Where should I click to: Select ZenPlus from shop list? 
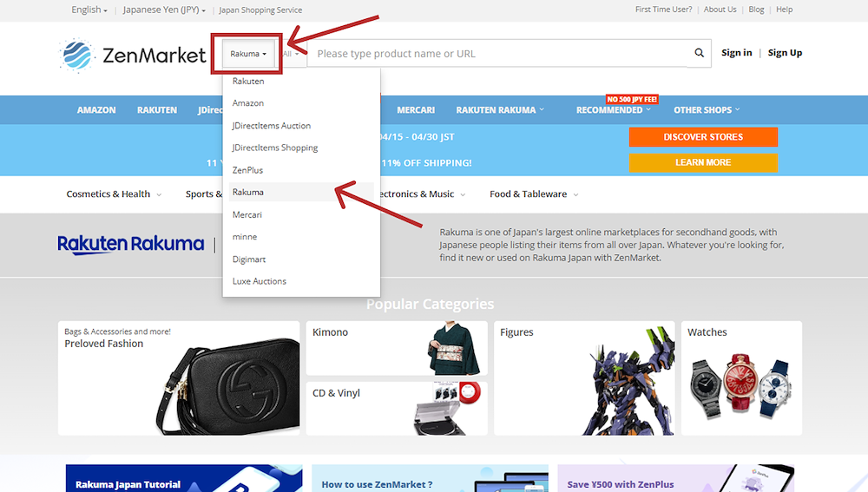click(301, 170)
